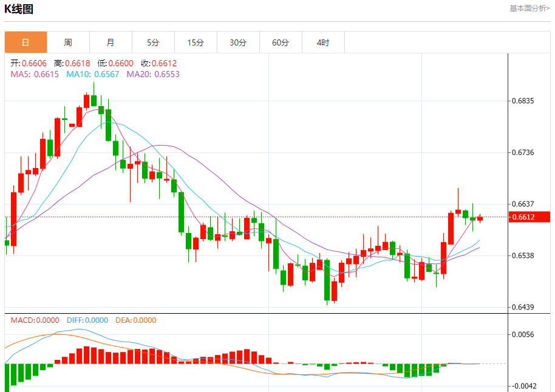Click the 开:0.6606 open price text
Screen dimensions: 555x392
pos(29,63)
